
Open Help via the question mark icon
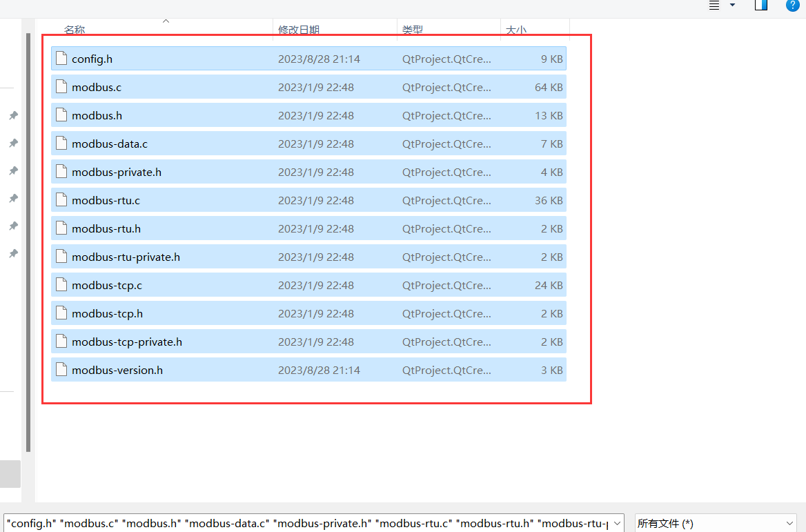792,6
